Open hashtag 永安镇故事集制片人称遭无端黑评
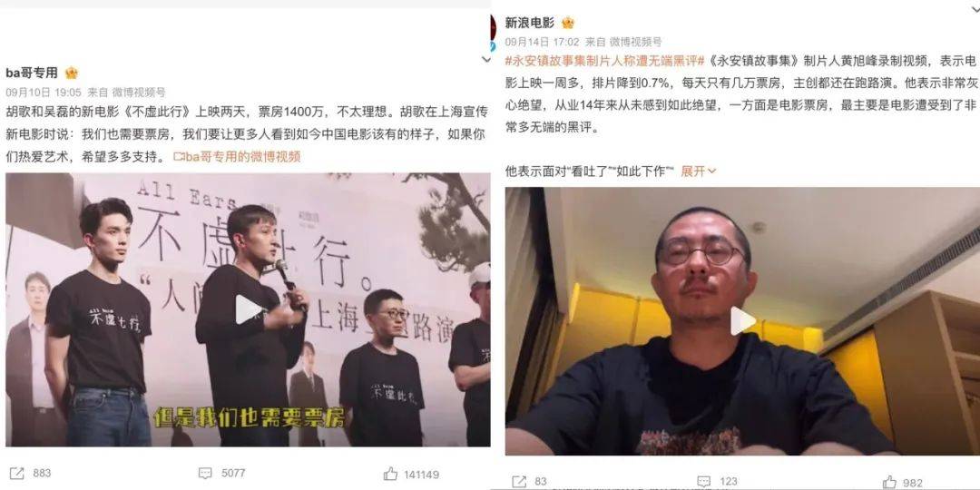Screen dimensions: 980x490 (x=605, y=62)
